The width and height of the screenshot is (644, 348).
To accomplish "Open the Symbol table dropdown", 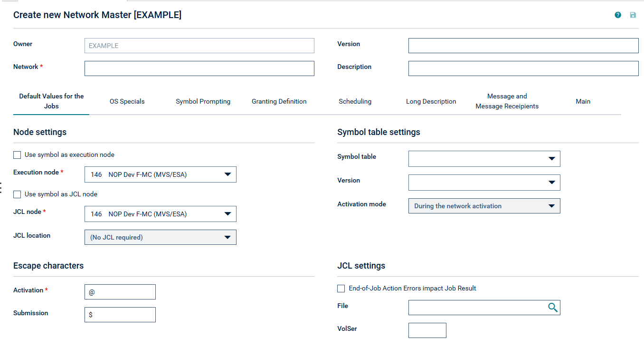I will (484, 159).
